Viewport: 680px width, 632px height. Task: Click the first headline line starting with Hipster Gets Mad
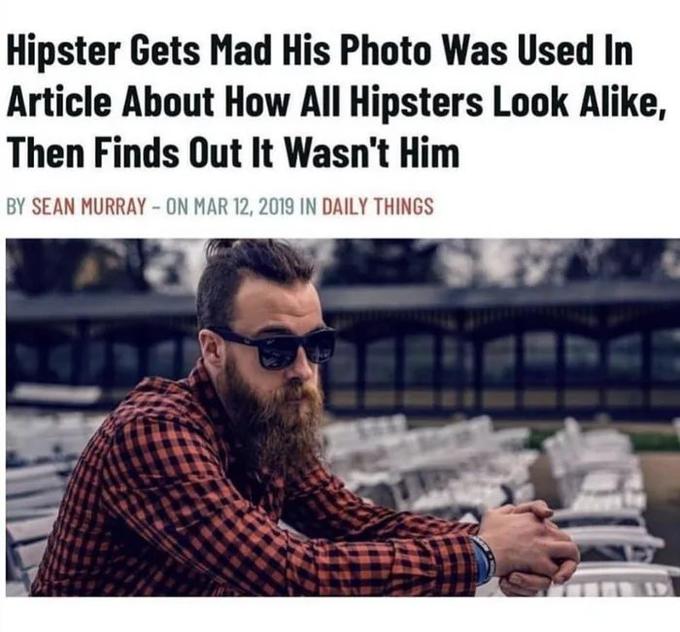pyautogui.click(x=320, y=52)
